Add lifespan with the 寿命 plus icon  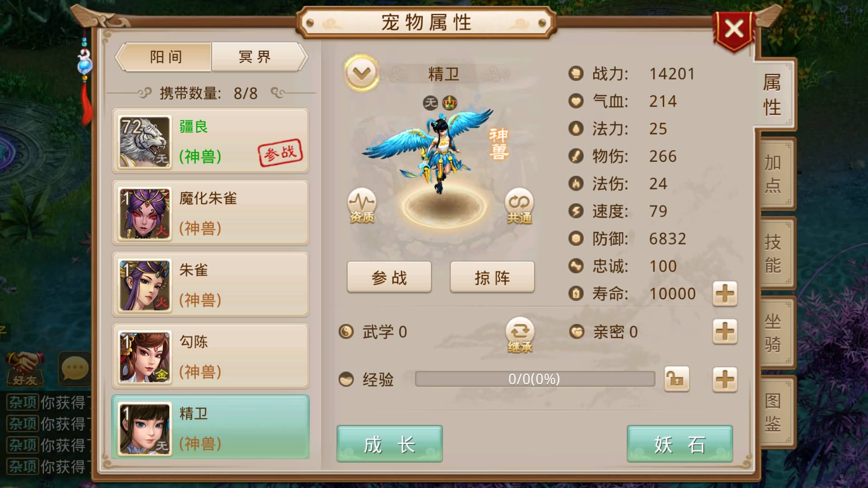725,294
